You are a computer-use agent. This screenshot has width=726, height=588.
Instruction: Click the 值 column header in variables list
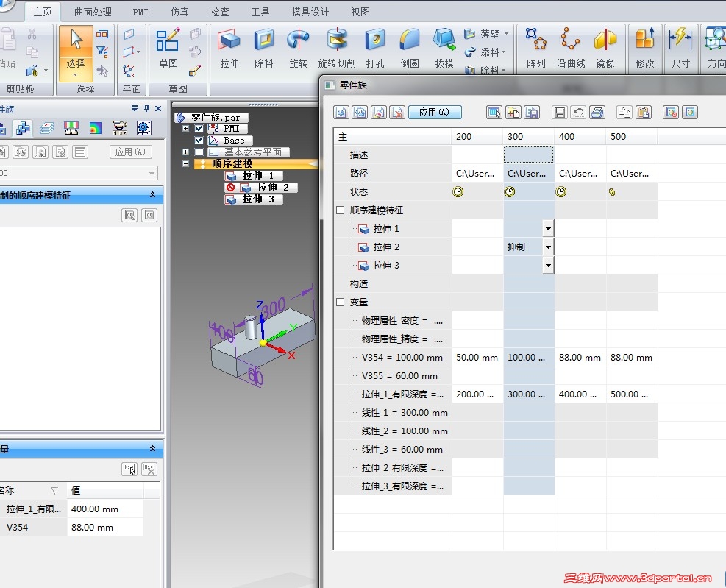tap(105, 490)
